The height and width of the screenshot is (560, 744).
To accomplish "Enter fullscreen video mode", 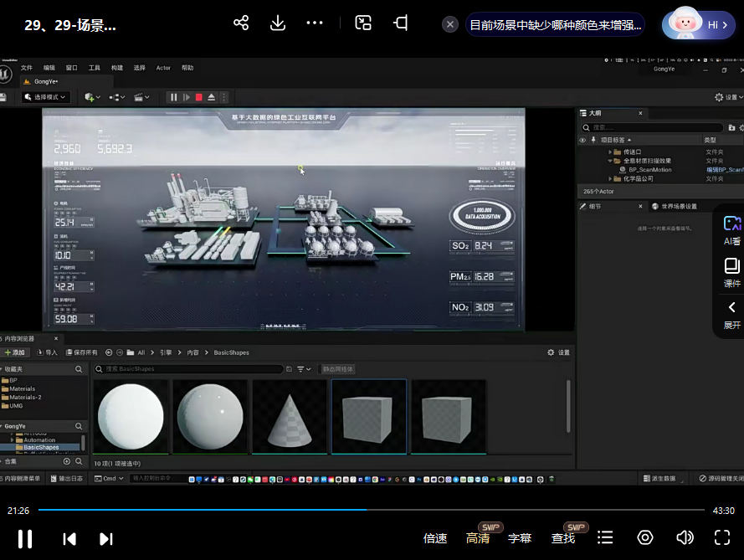I will coord(722,537).
